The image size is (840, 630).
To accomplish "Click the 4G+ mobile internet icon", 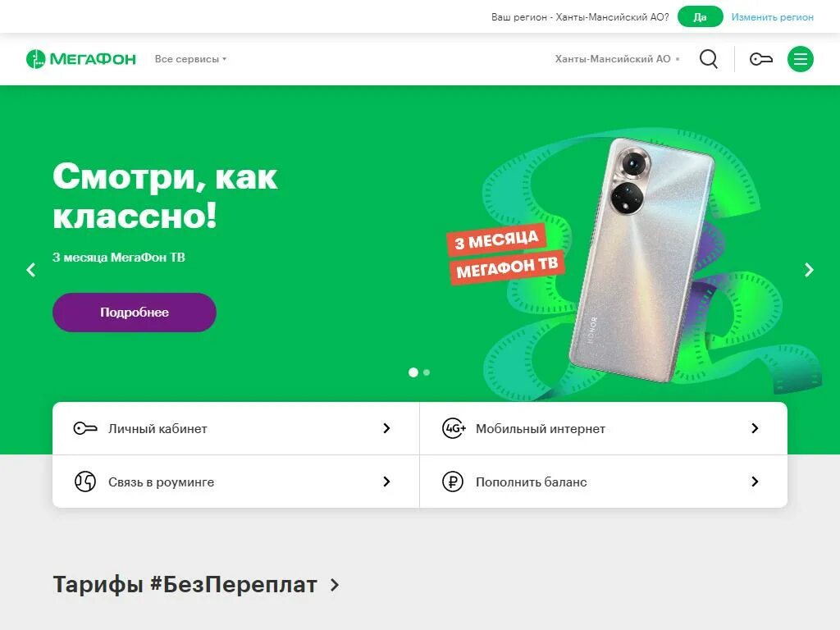I will [454, 428].
